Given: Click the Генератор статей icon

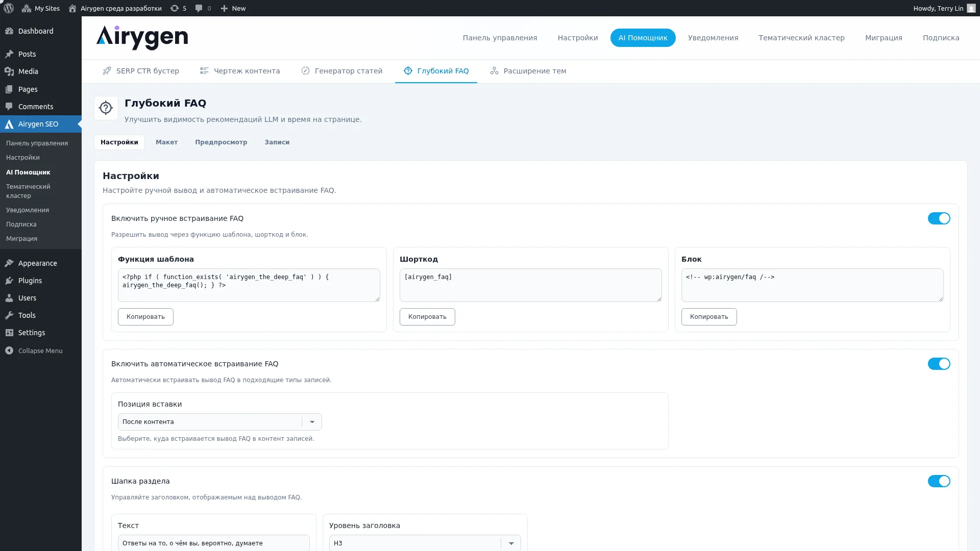Looking at the screenshot, I should click(x=305, y=71).
